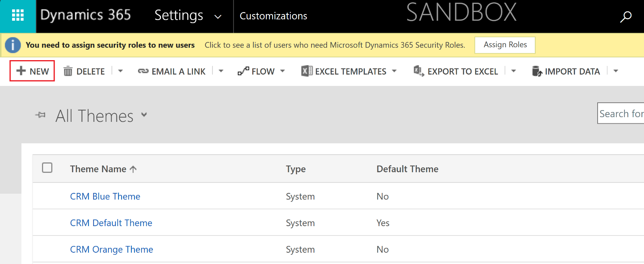Click the EXCEL TEMPLATES command label
The height and width of the screenshot is (264, 644).
click(351, 71)
